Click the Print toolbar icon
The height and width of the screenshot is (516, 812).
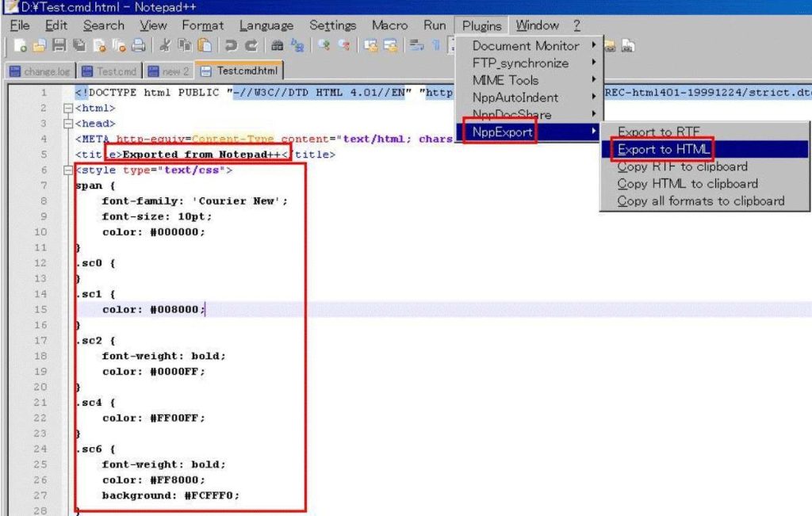(x=138, y=45)
